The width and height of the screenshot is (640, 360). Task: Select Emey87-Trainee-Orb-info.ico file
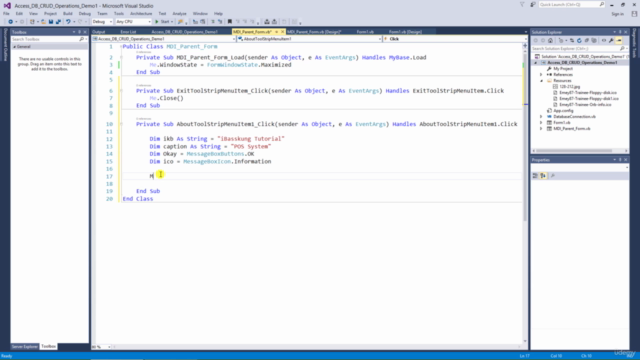tap(585, 104)
